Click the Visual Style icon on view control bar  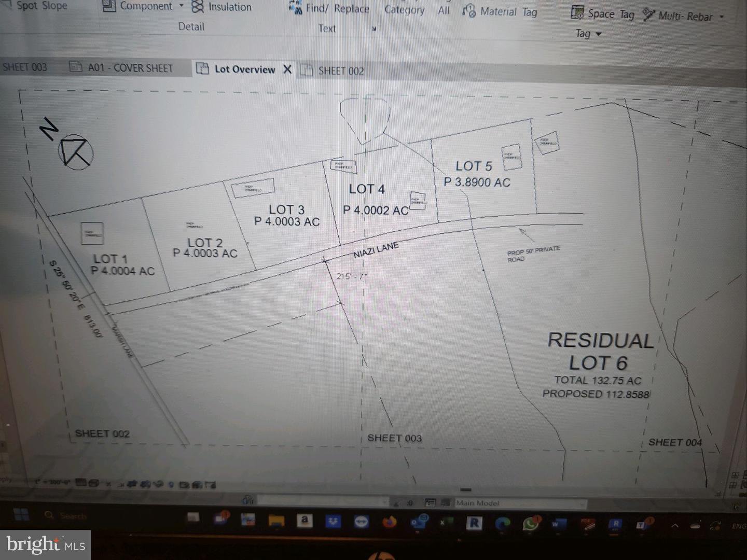[x=94, y=483]
